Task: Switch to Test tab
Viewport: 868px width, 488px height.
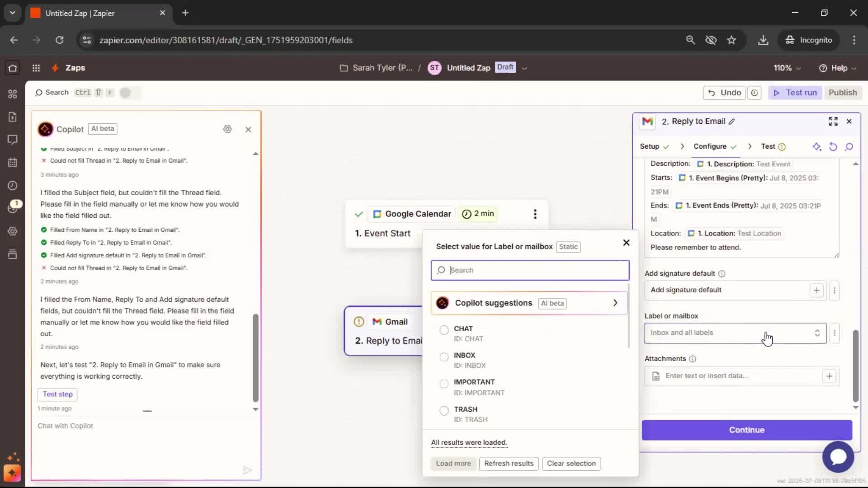Action: tap(773, 146)
